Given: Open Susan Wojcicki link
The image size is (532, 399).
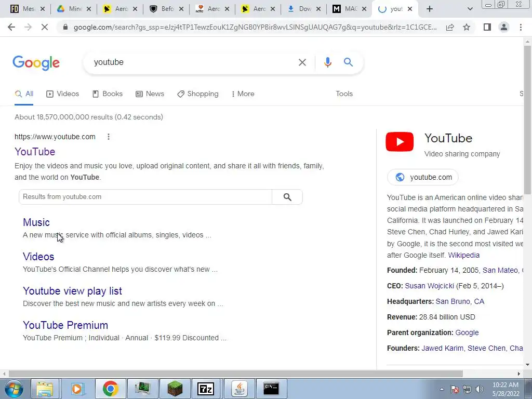Looking at the screenshot, I should coord(429,286).
